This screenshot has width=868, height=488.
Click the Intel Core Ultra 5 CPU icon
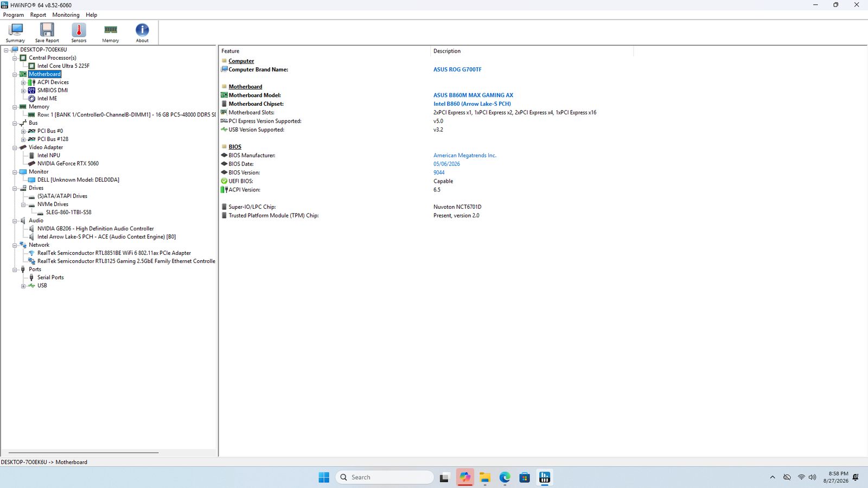31,66
